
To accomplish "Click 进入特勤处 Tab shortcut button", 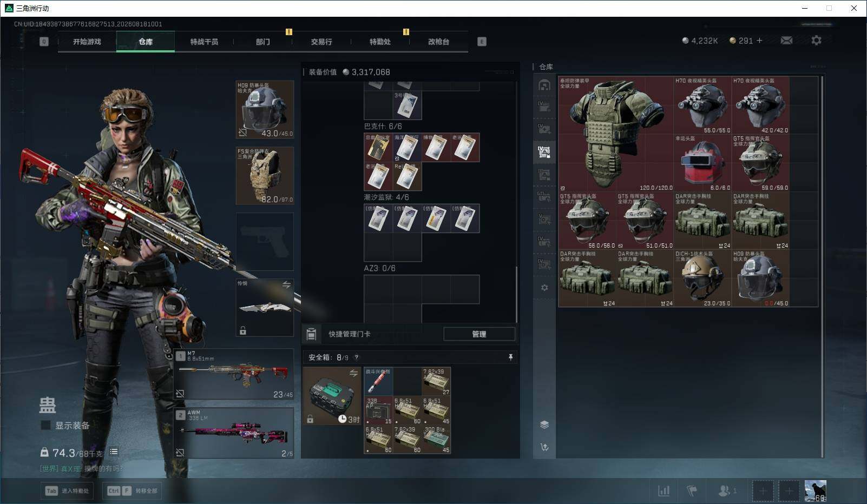I will [67, 491].
